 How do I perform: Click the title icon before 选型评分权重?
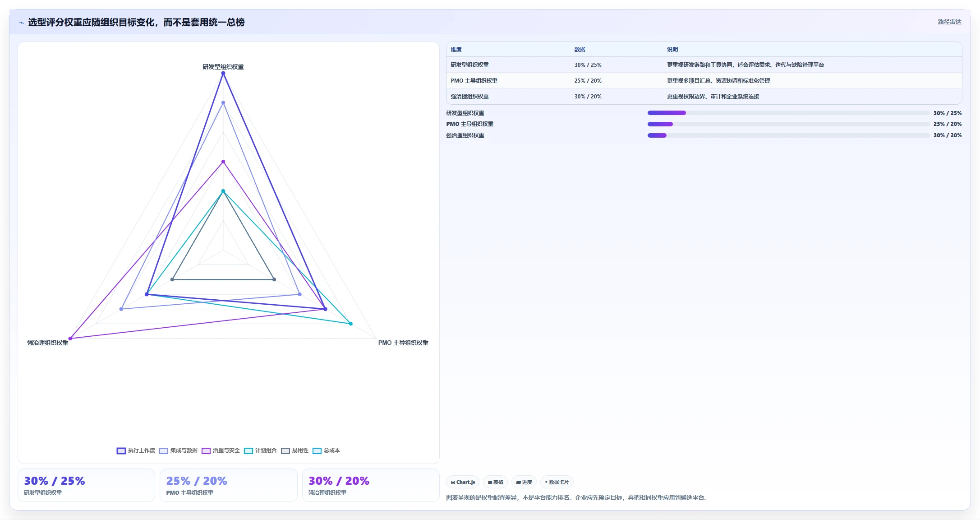[21, 23]
